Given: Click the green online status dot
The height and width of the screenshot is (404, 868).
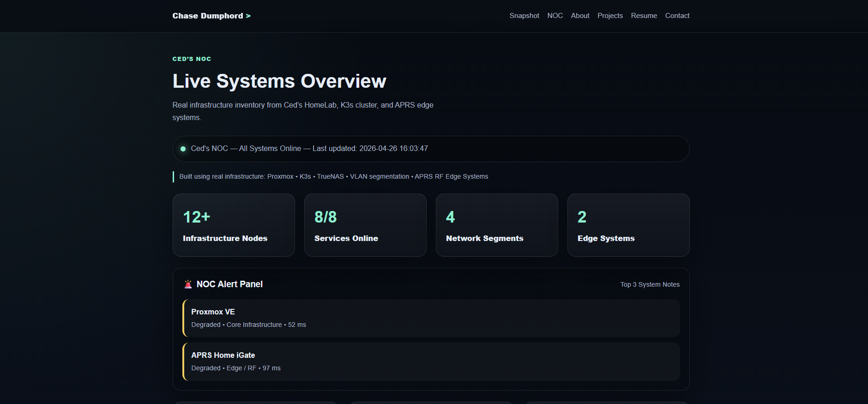Looking at the screenshot, I should click(183, 149).
